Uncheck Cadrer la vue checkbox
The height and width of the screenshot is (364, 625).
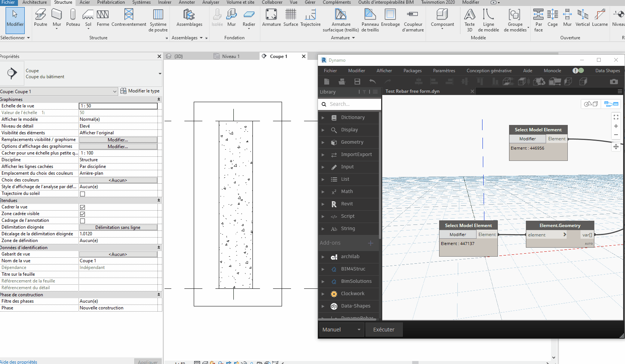(82, 207)
